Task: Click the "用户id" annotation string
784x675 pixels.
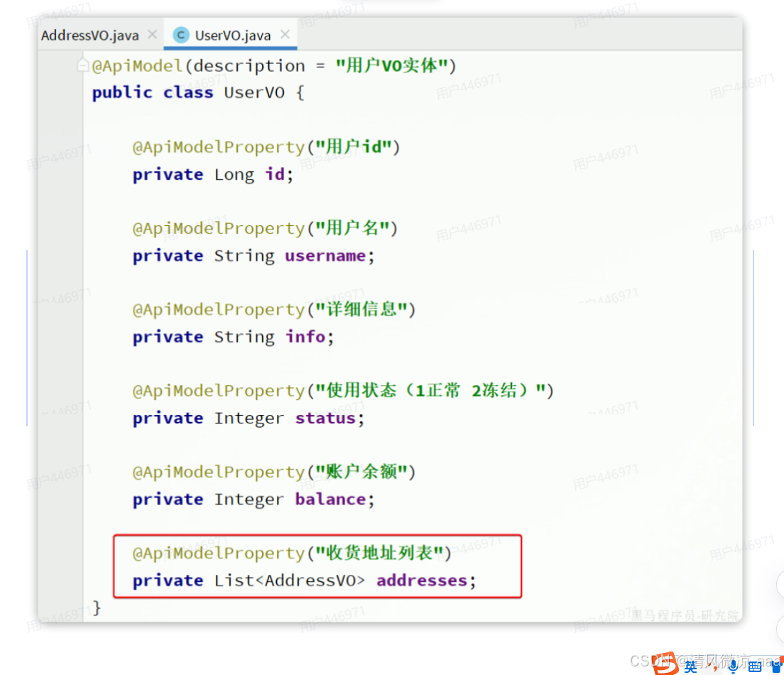Action: (x=353, y=146)
